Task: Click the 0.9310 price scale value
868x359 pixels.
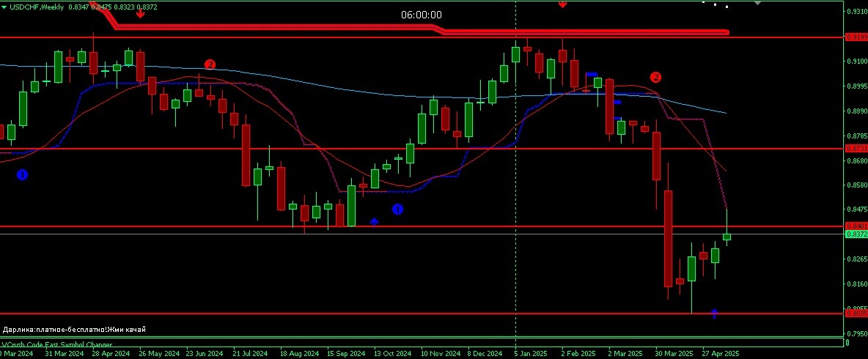Action: click(856, 11)
